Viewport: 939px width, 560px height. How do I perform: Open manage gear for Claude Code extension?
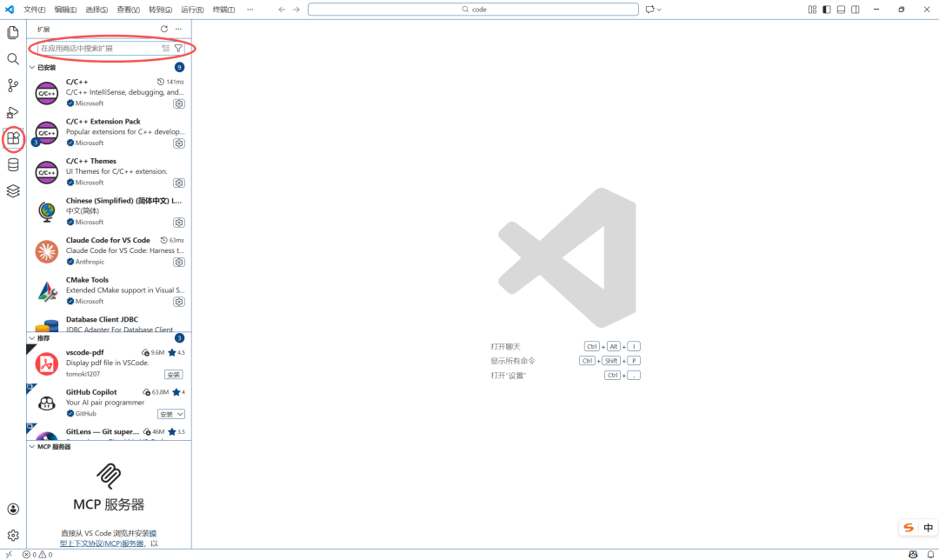coord(179,263)
